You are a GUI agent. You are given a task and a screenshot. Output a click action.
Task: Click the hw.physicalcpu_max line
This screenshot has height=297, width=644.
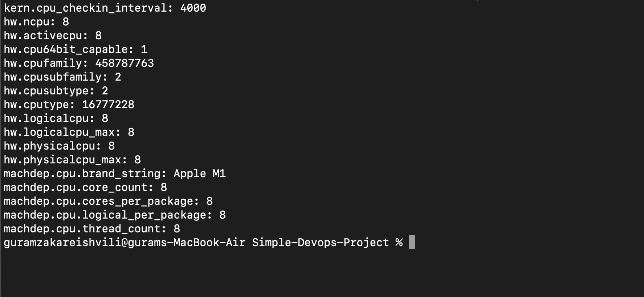click(72, 160)
